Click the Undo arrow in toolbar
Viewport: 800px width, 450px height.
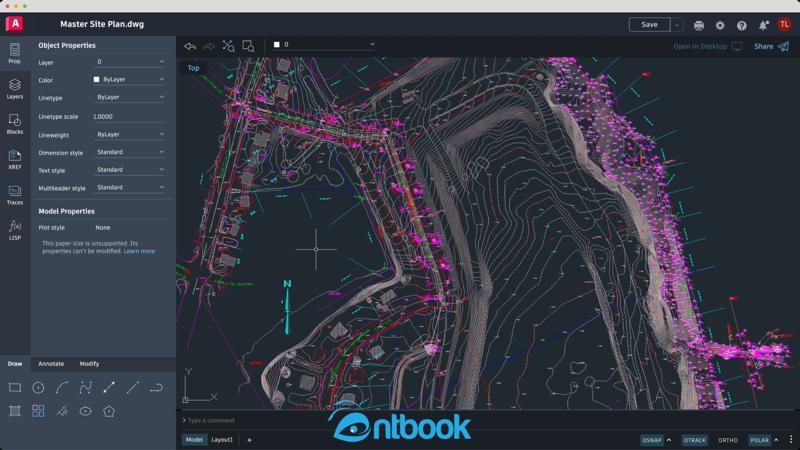tap(190, 46)
